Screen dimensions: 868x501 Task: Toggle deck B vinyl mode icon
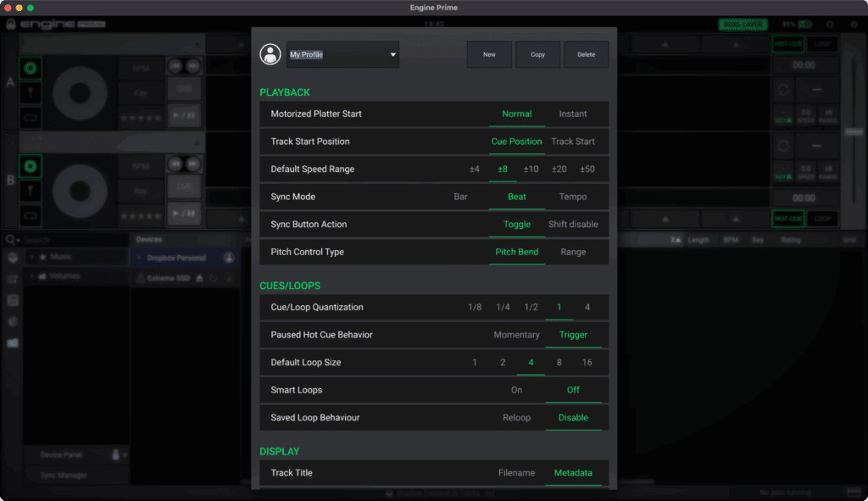coord(31,166)
